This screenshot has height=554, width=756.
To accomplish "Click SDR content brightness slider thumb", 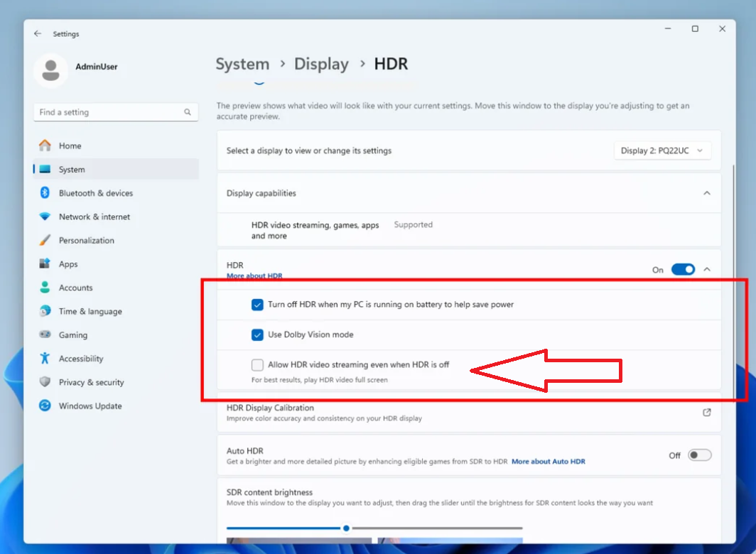I will 346,528.
